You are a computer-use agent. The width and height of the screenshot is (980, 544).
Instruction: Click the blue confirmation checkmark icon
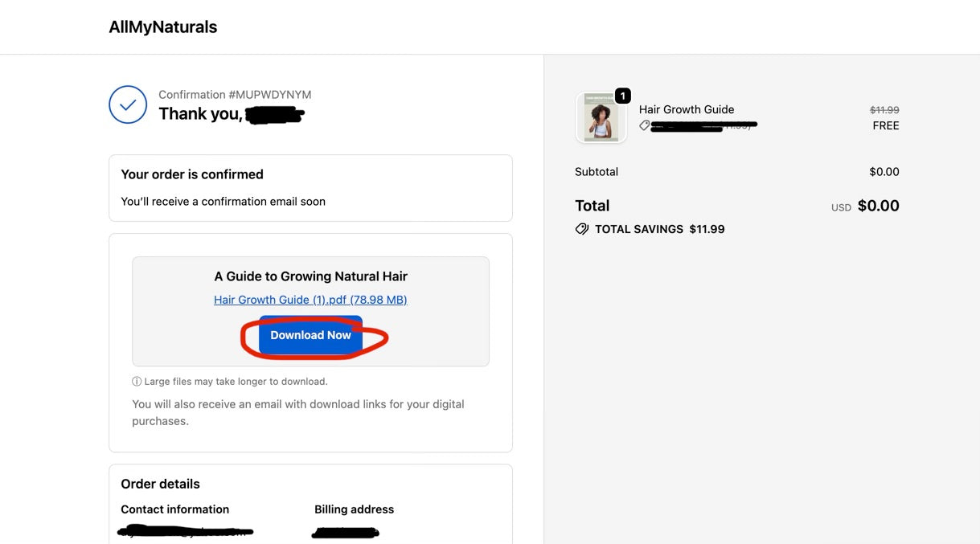(x=128, y=104)
